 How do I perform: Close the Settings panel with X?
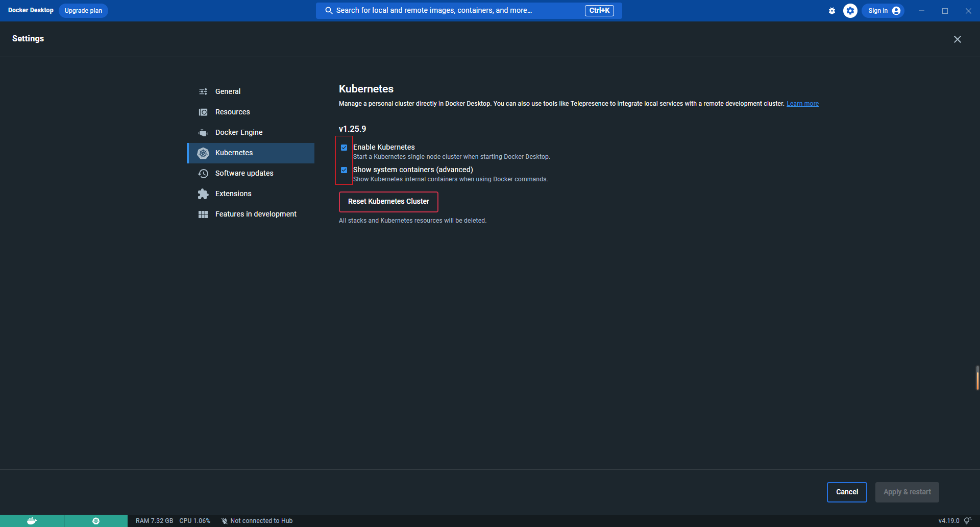(958, 39)
